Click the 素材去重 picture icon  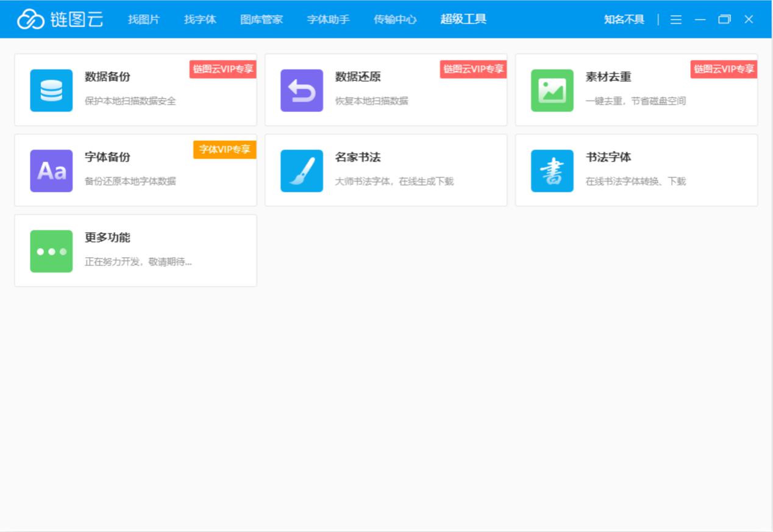click(x=552, y=90)
